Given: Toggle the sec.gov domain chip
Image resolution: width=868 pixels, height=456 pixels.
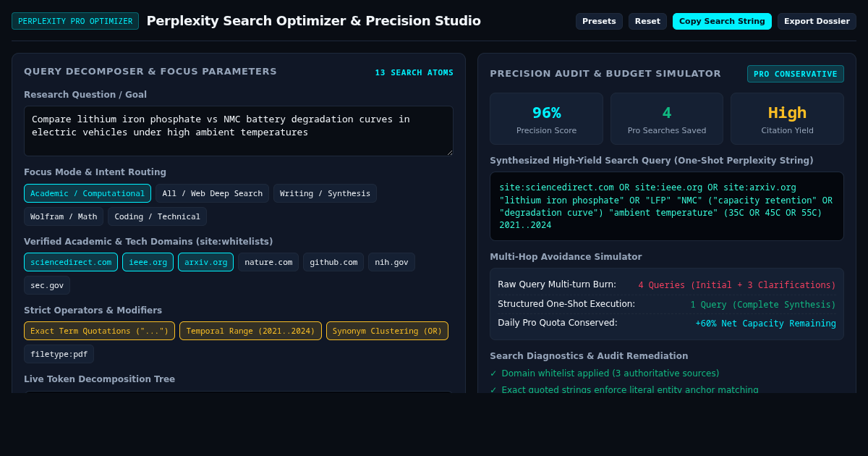Looking at the screenshot, I should (x=47, y=285).
